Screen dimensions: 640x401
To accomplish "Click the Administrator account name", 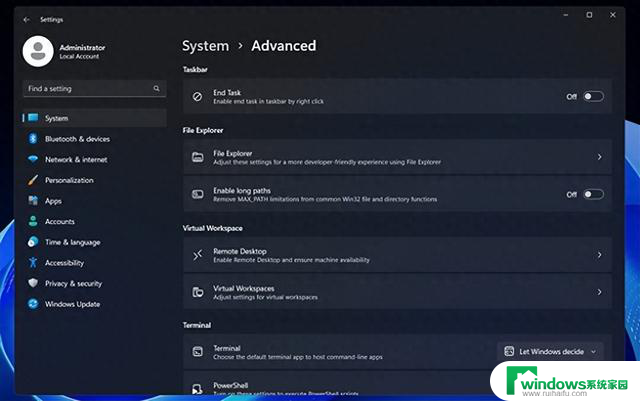I will tap(82, 47).
